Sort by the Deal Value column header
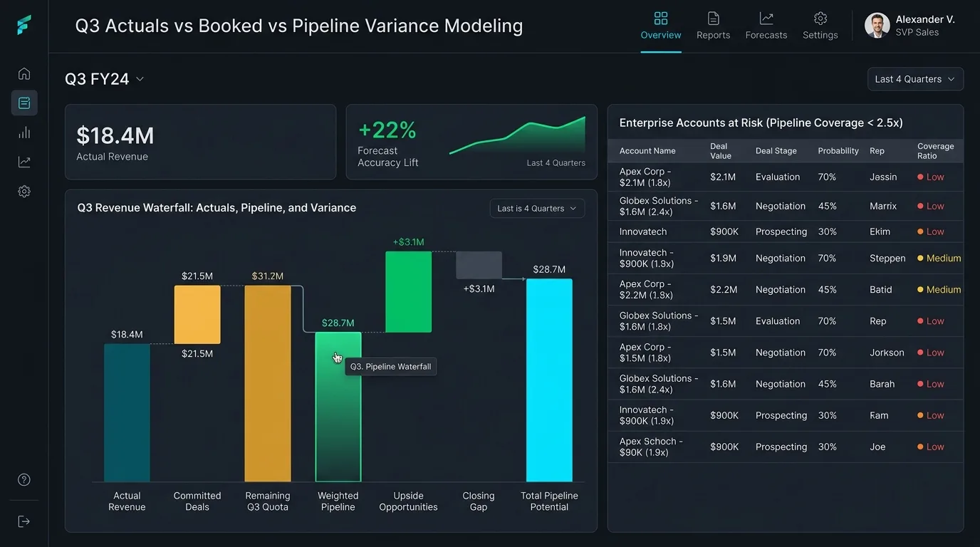The image size is (980, 547). [x=721, y=151]
